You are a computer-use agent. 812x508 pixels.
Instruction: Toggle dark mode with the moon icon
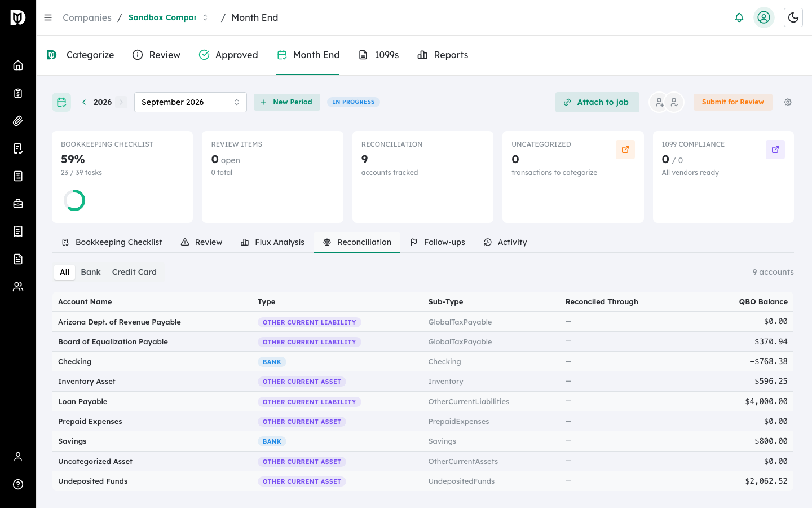(x=793, y=17)
